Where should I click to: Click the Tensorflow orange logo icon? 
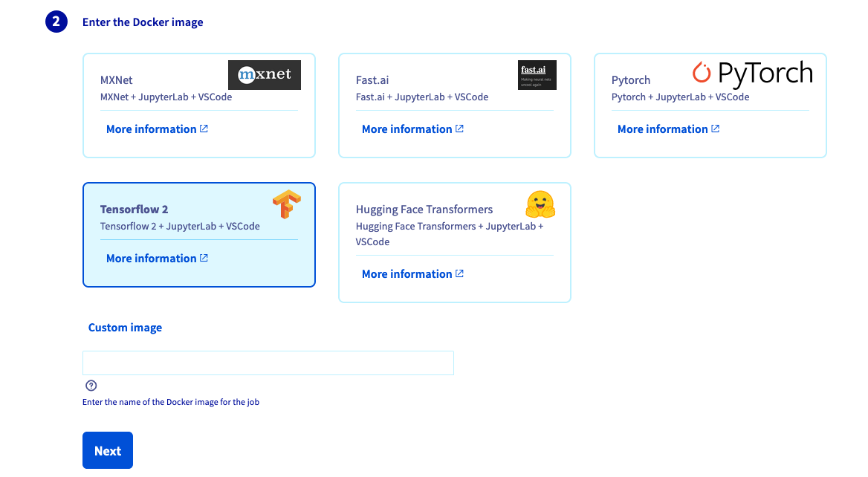click(x=286, y=204)
